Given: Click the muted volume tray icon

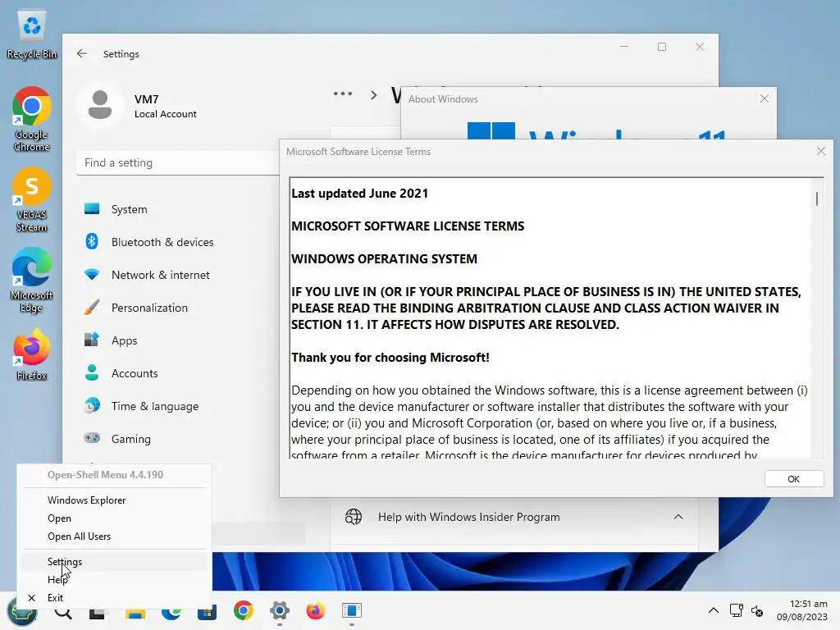Looking at the screenshot, I should tap(757, 610).
